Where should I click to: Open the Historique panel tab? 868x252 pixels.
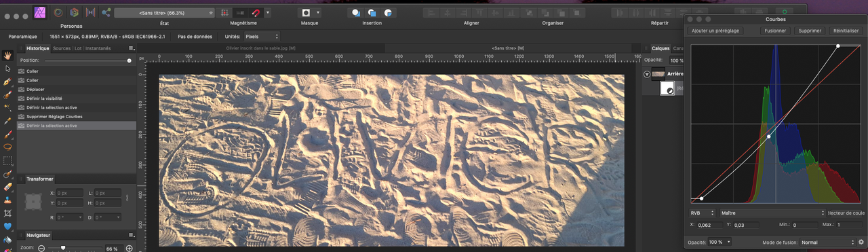point(38,48)
